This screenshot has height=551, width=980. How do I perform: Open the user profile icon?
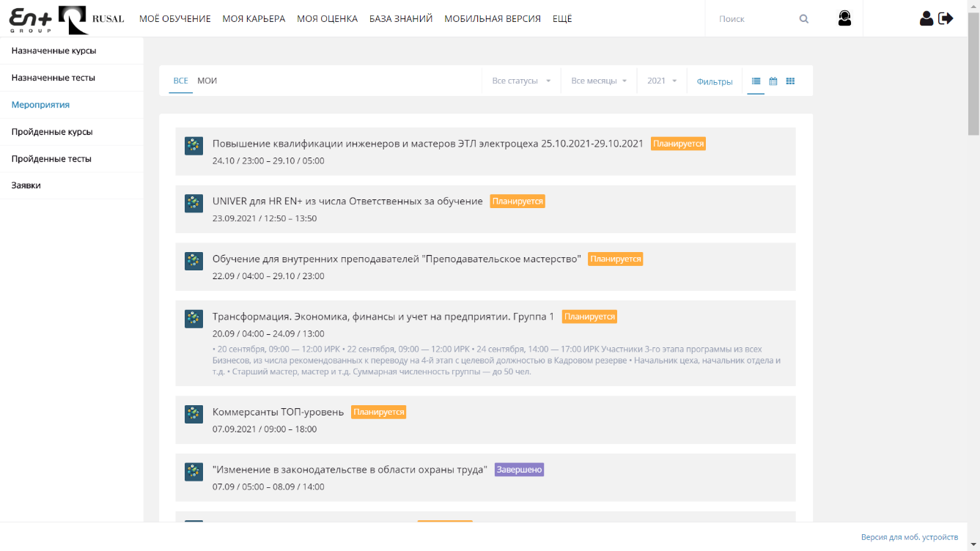(926, 18)
